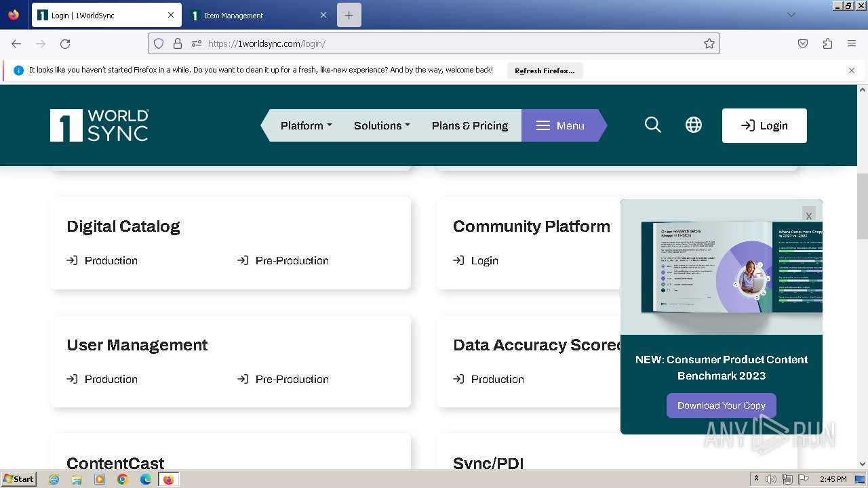Click the tracking protection shield icon
868x488 pixels.
[x=159, y=43]
